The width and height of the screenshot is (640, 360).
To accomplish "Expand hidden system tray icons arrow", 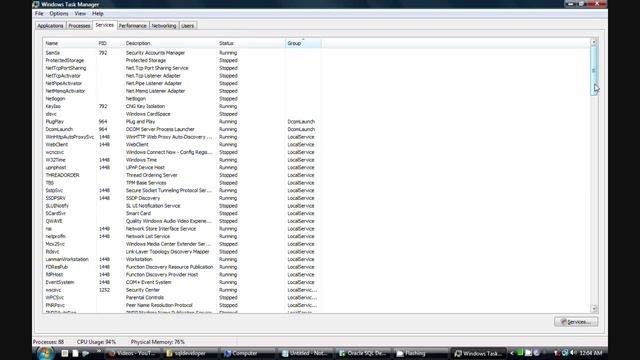I will pos(512,353).
